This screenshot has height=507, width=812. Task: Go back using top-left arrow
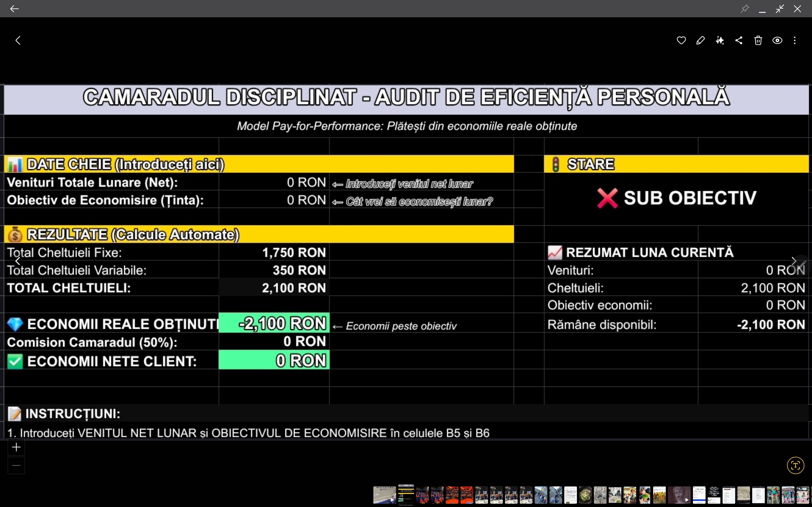click(x=14, y=9)
